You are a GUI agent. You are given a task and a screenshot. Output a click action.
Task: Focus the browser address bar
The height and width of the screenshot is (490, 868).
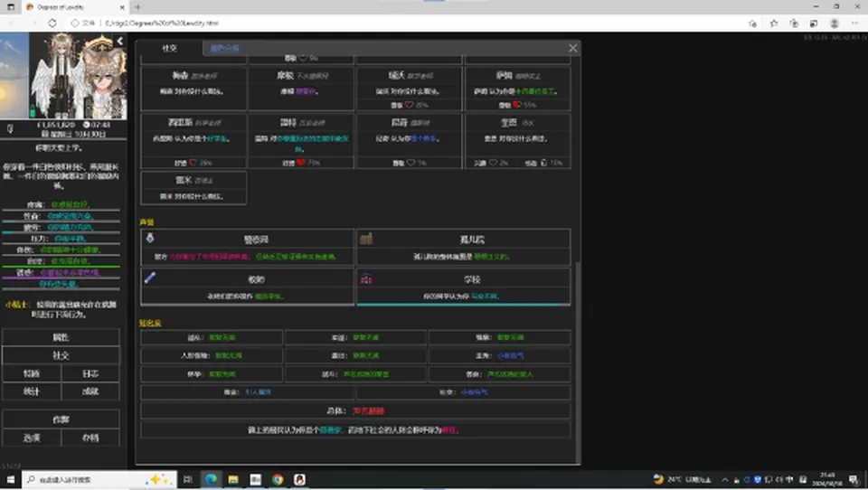[410, 24]
